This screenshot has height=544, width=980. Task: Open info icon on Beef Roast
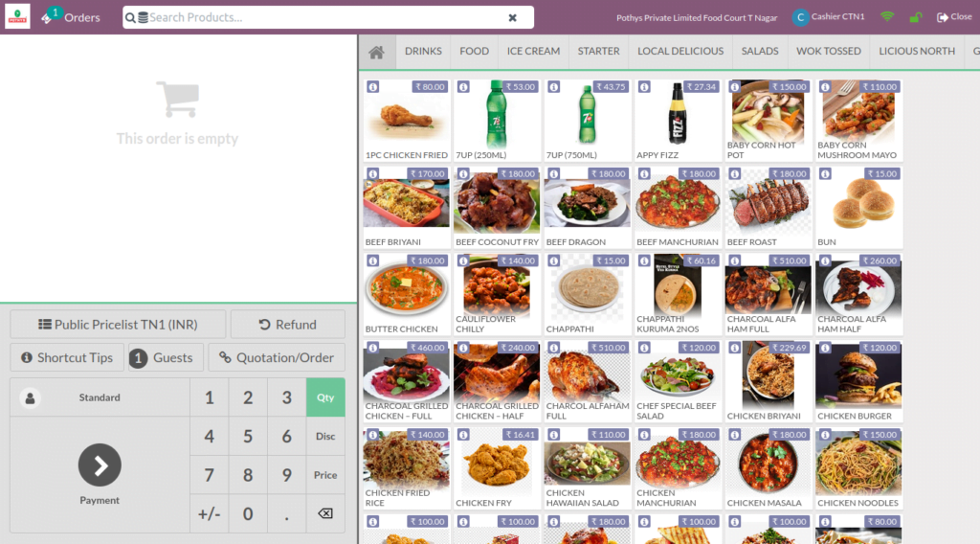click(x=735, y=173)
